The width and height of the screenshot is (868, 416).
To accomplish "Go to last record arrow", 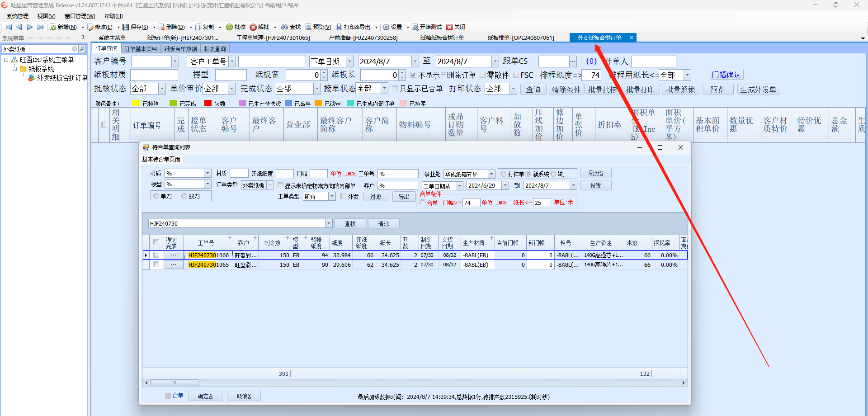I will (x=41, y=27).
